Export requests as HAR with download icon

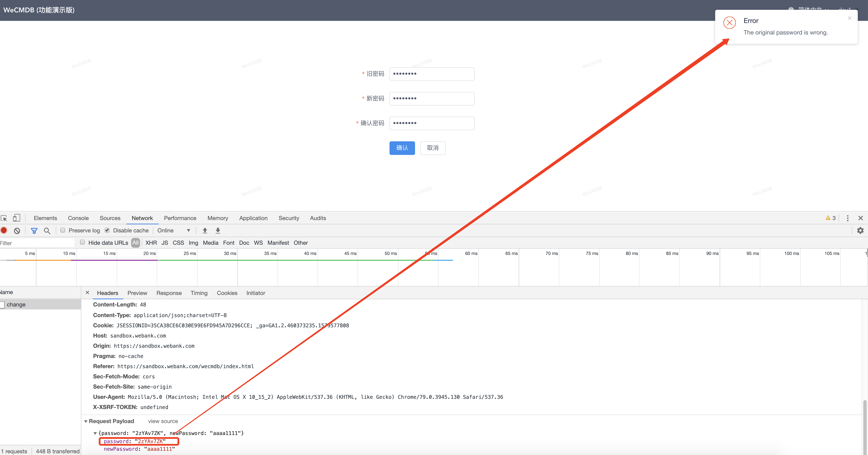click(218, 230)
